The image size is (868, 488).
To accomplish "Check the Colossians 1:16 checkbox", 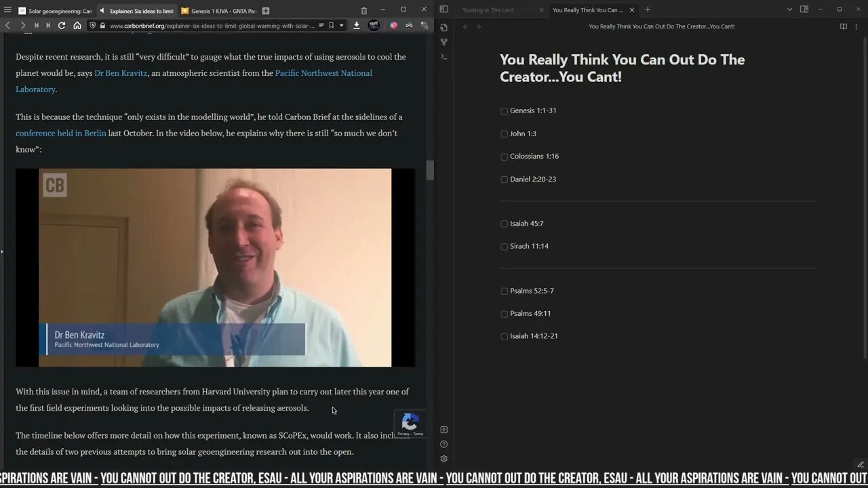I will click(504, 157).
